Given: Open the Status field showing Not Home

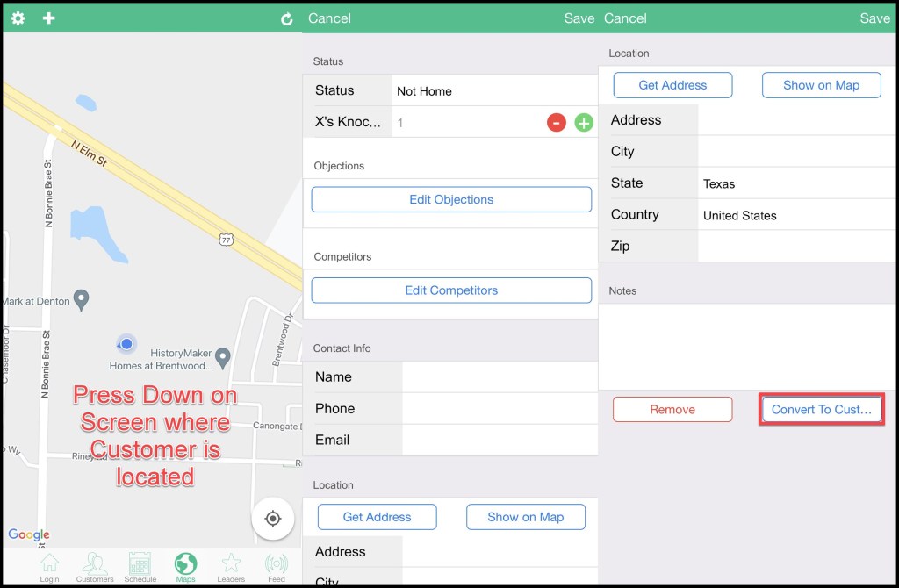Looking at the screenshot, I should point(492,91).
